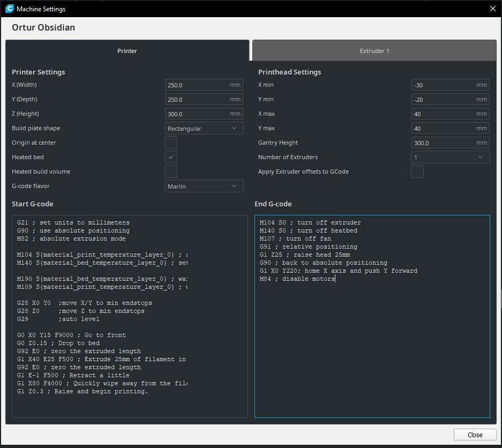502x448 pixels.
Task: Click the X min value field
Action: pyautogui.click(x=450, y=85)
